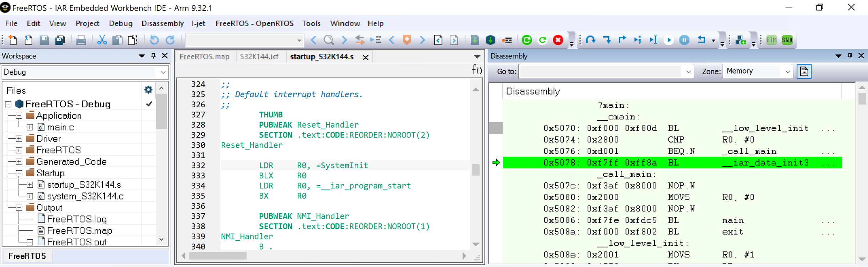Image resolution: width=868 pixels, height=267 pixels.
Task: Toggle bookmark with the orange shield icon
Action: coord(407,40)
